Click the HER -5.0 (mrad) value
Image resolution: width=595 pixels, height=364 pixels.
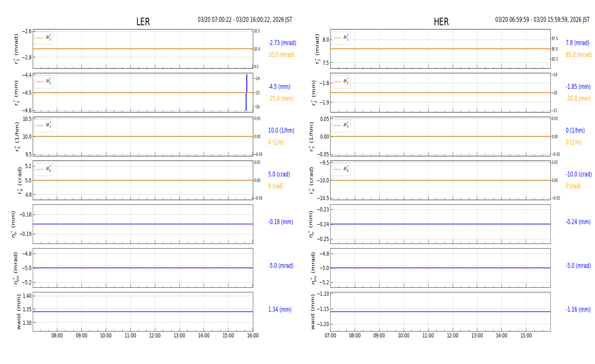[578, 266]
